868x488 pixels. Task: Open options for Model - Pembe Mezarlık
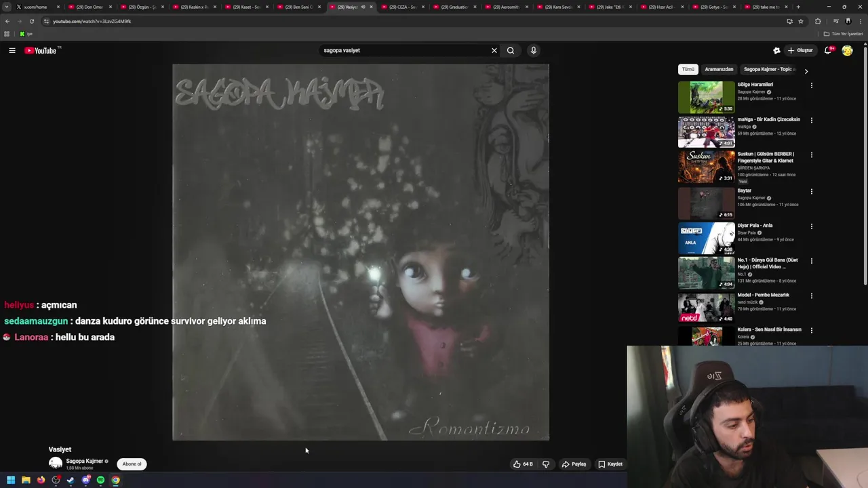(x=811, y=296)
